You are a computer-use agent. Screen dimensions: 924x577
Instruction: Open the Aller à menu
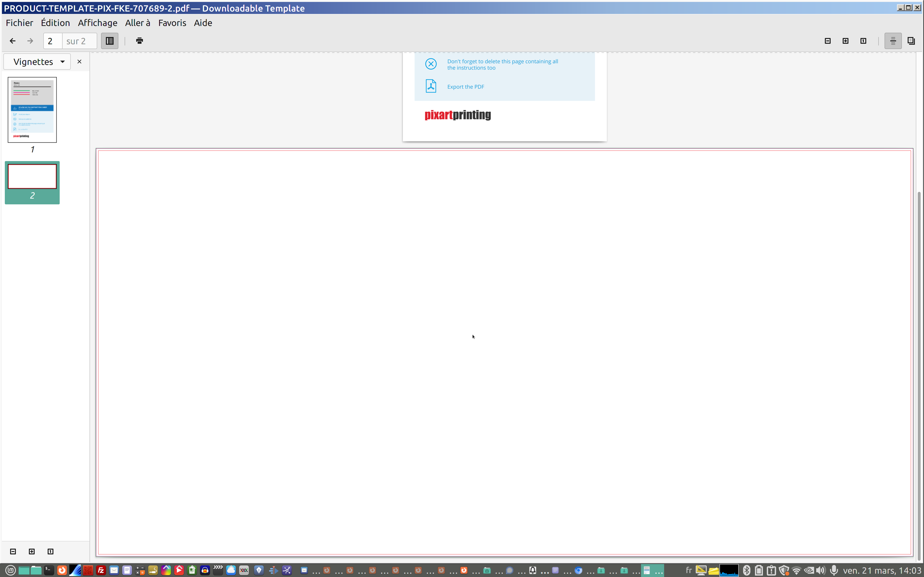(137, 23)
